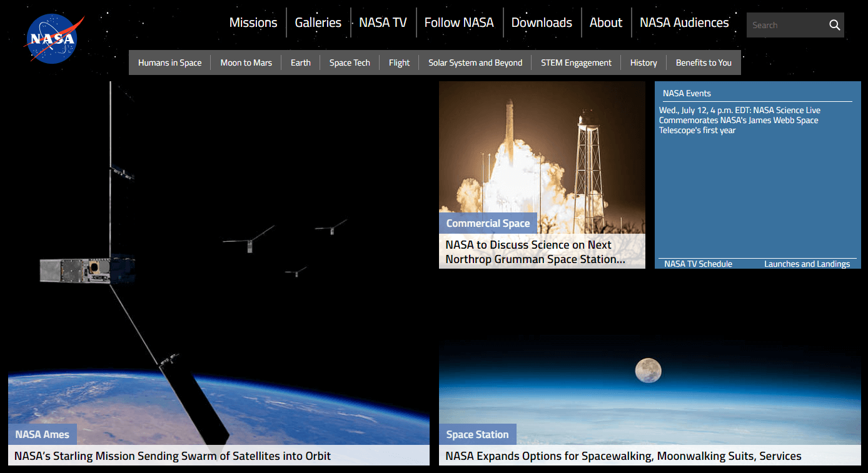This screenshot has width=868, height=473.
Task: Click the NASA Ames category tag
Action: pyautogui.click(x=43, y=434)
